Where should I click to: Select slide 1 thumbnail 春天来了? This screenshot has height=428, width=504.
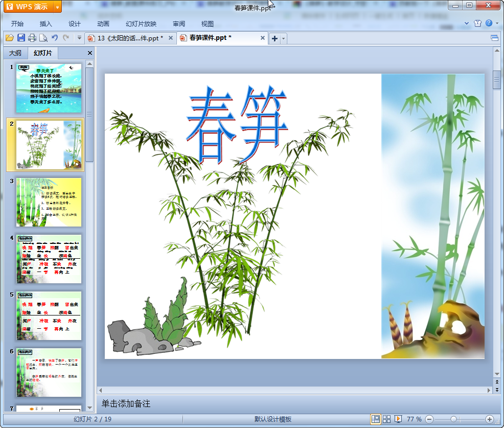[x=49, y=88]
